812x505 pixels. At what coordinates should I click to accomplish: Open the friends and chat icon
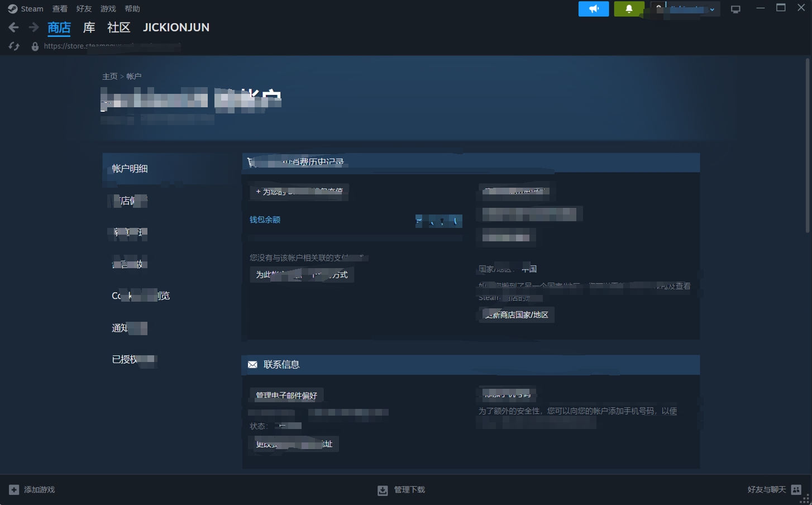796,490
